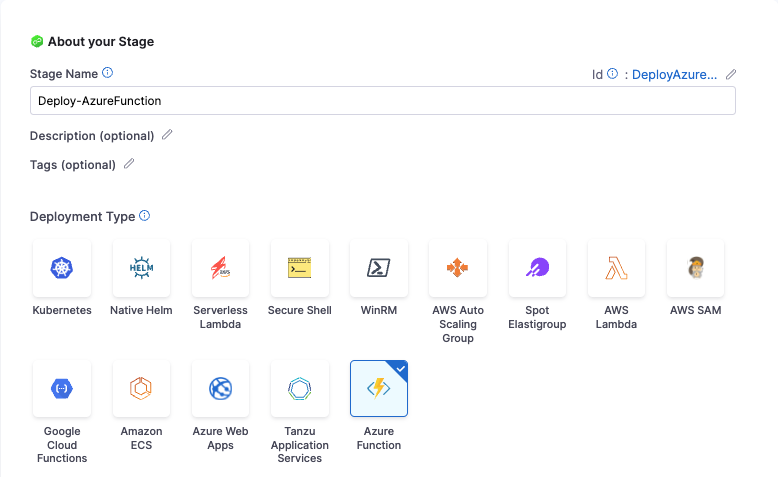Edit the stage Id with pencil icon
The width and height of the screenshot is (778, 477).
tap(731, 74)
